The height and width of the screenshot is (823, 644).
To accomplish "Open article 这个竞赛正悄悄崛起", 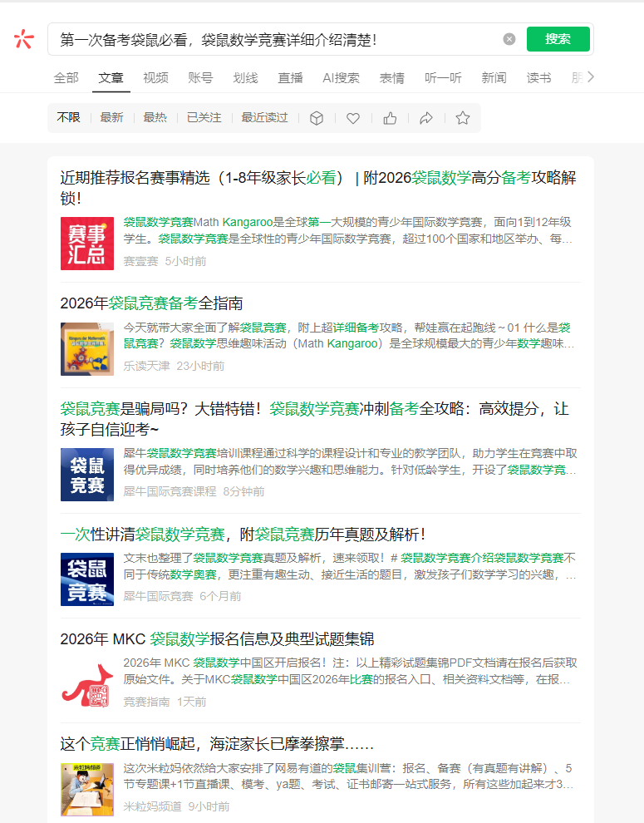I will click(x=217, y=744).
